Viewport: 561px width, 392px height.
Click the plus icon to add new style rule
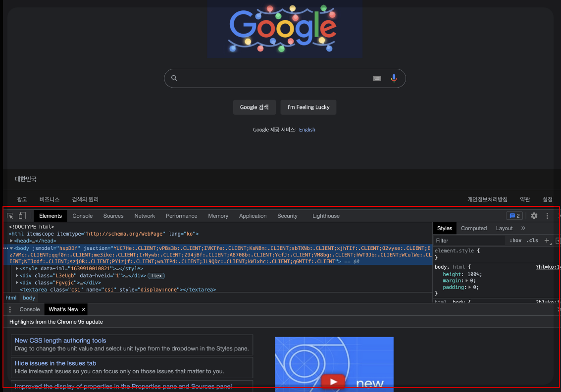coord(547,241)
